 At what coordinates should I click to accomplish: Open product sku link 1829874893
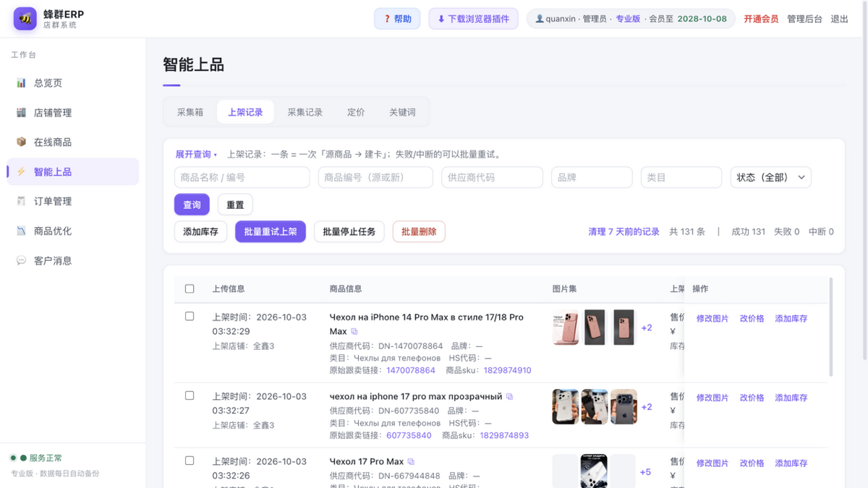click(504, 435)
